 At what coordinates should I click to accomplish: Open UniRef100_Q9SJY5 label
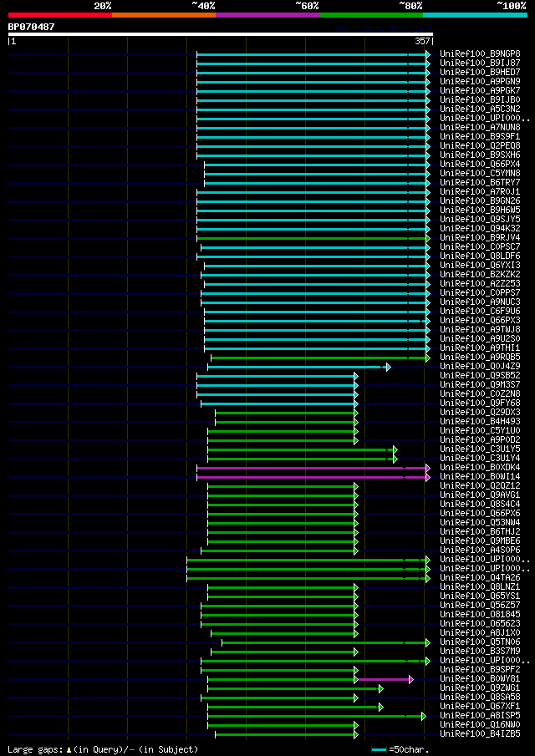pyautogui.click(x=480, y=220)
